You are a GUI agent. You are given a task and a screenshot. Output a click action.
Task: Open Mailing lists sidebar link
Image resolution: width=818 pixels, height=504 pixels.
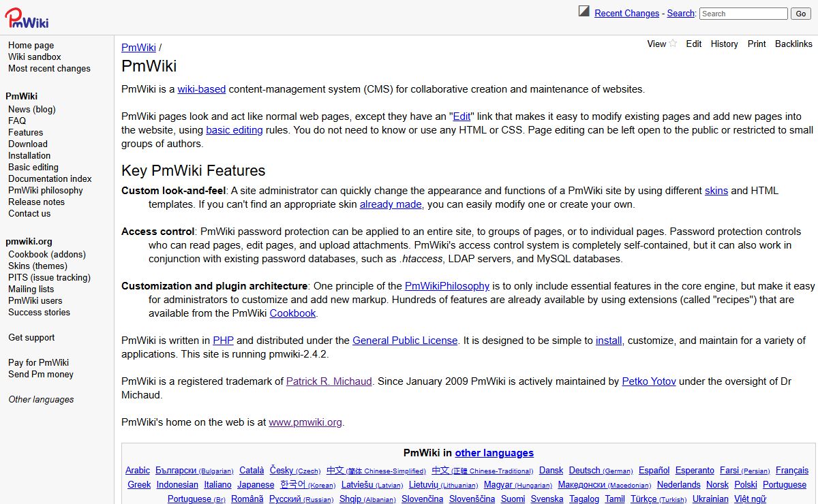[x=31, y=289]
